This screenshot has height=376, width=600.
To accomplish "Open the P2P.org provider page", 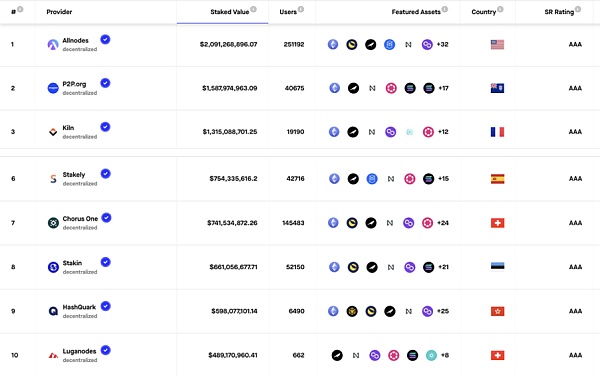I will point(74,84).
